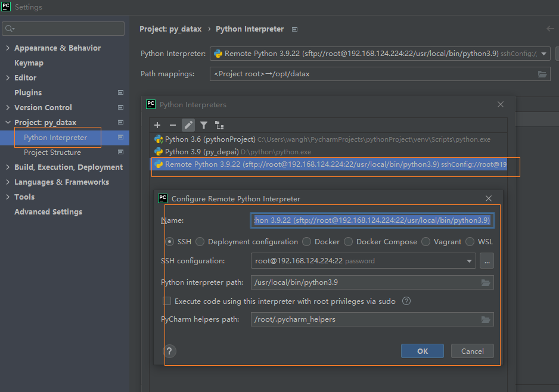This screenshot has height=392, width=559.
Task: Open Advanced Settings page
Action: click(48, 211)
